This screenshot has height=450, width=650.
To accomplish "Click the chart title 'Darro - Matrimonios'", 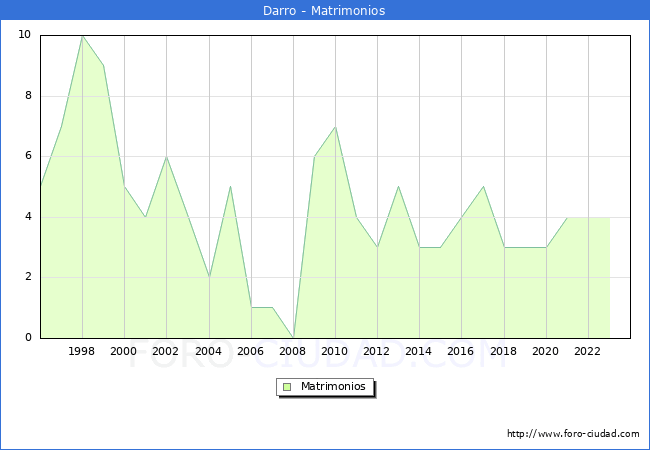I will pos(324,10).
